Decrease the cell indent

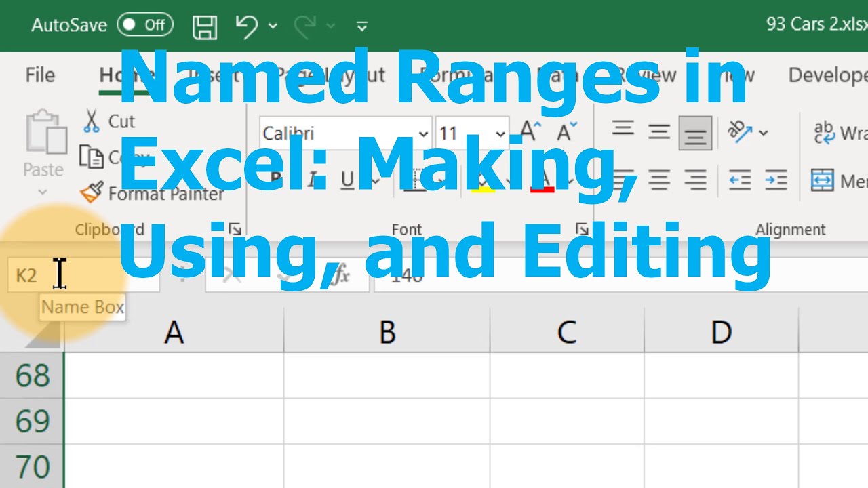(740, 180)
